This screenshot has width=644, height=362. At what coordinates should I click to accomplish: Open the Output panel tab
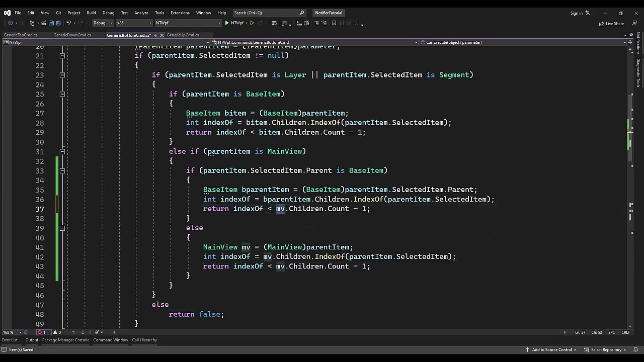(x=32, y=340)
